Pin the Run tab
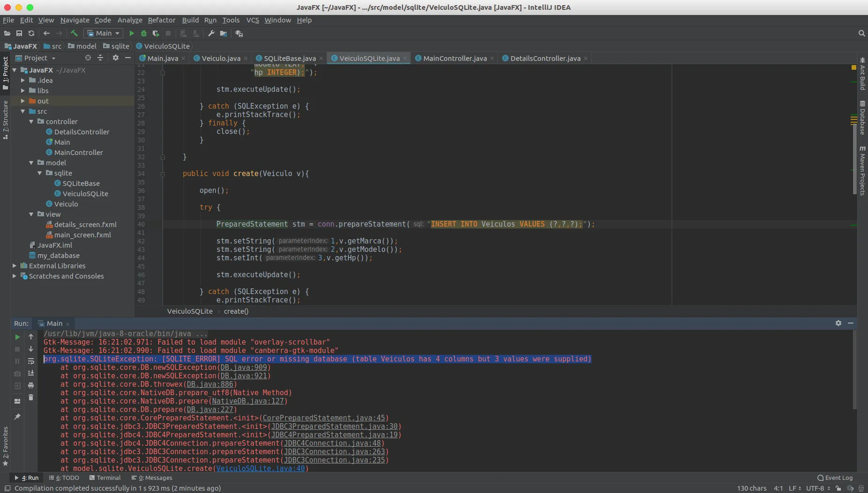This screenshot has height=493, width=868. [17, 416]
